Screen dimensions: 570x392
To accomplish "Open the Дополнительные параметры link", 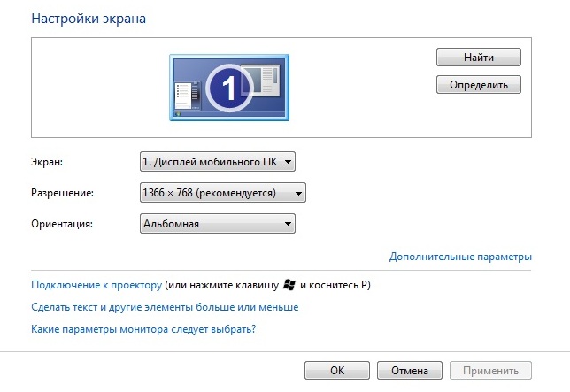I will click(460, 257).
